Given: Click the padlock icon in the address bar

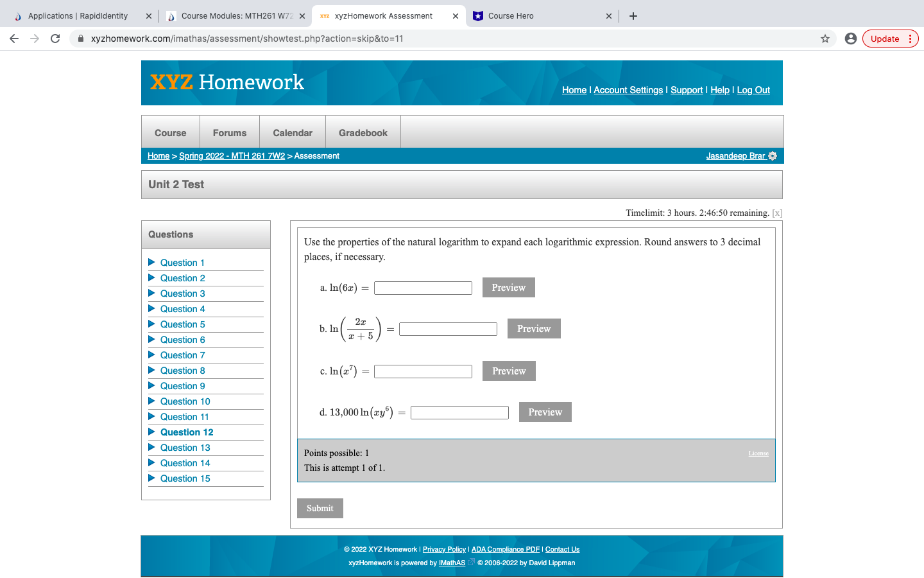Looking at the screenshot, I should click(x=80, y=39).
